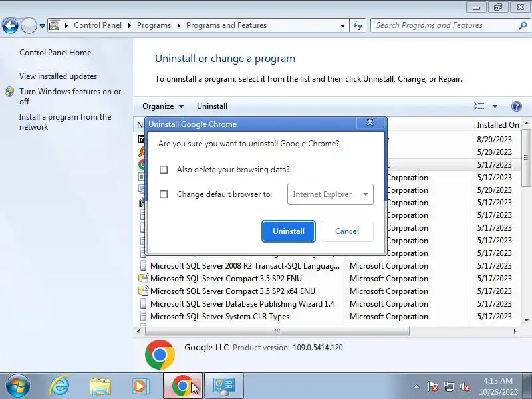Click product version 109.0.5414.120 text
532x399 pixels.
coord(318,348)
